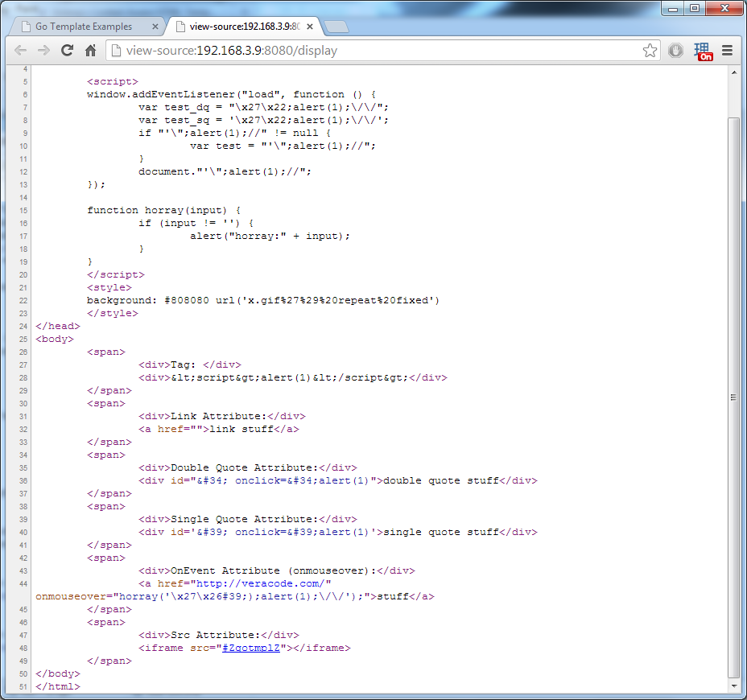Viewport: 747px width, 700px height.
Task: Click 'function horray(input) {' text
Action: [x=164, y=211]
